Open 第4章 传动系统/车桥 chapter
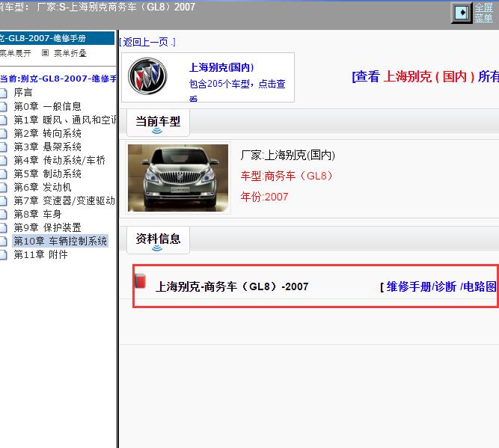Image resolution: width=499 pixels, height=448 pixels. [x=59, y=160]
